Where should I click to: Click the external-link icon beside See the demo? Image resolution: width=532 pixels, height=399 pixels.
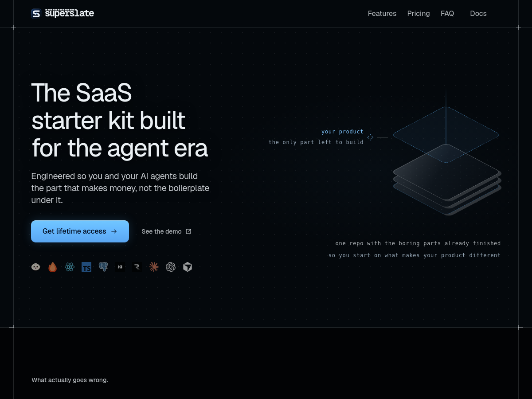188,231
